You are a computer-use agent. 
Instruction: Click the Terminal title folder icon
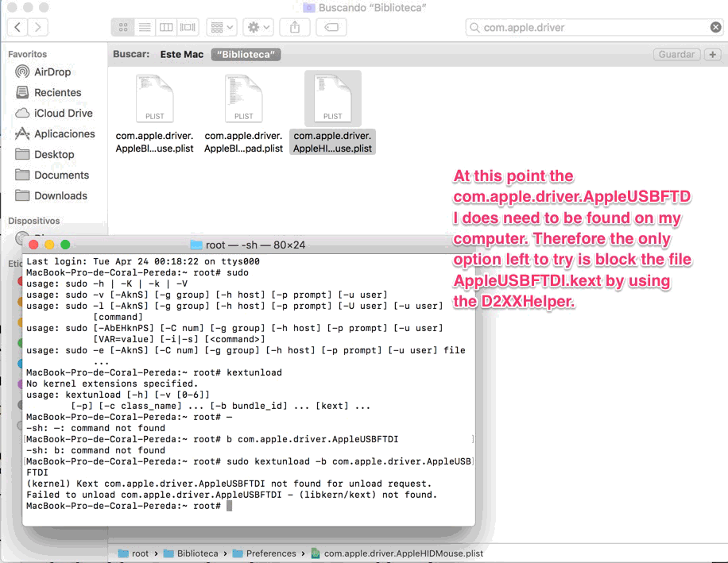click(x=196, y=245)
